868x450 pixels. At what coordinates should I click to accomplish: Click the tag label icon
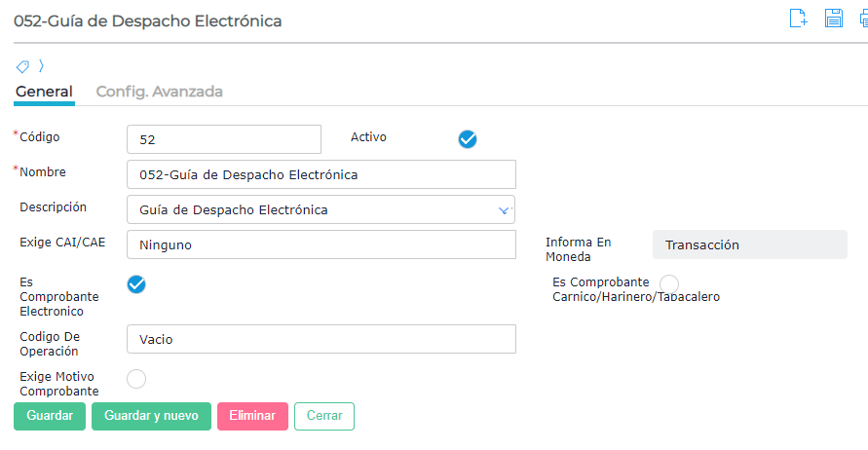point(22,67)
